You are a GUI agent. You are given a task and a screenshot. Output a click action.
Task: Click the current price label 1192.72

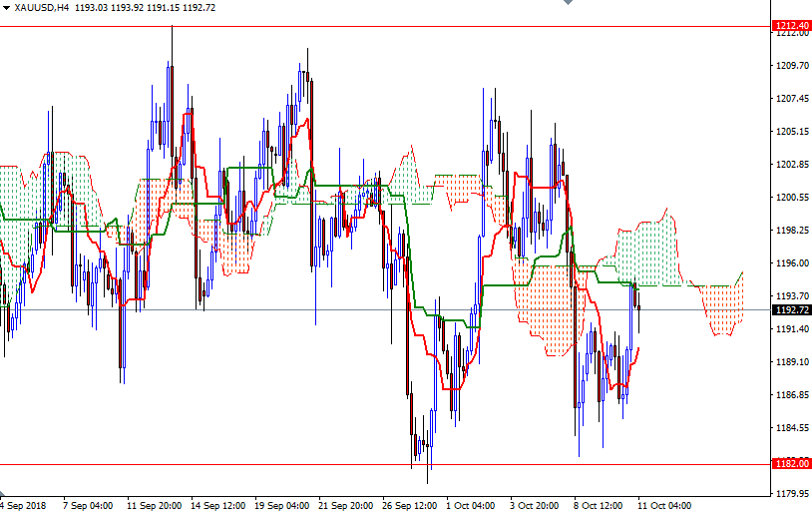click(791, 309)
